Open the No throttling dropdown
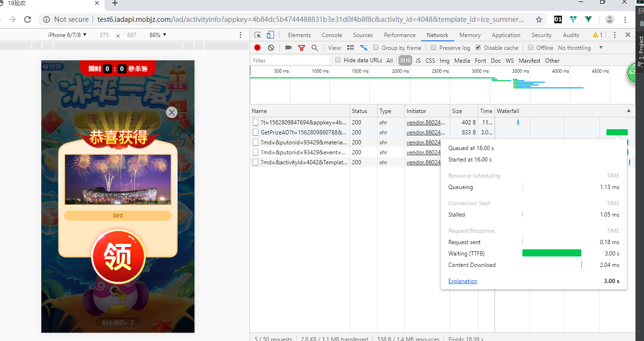This screenshot has width=644, height=341. (580, 48)
